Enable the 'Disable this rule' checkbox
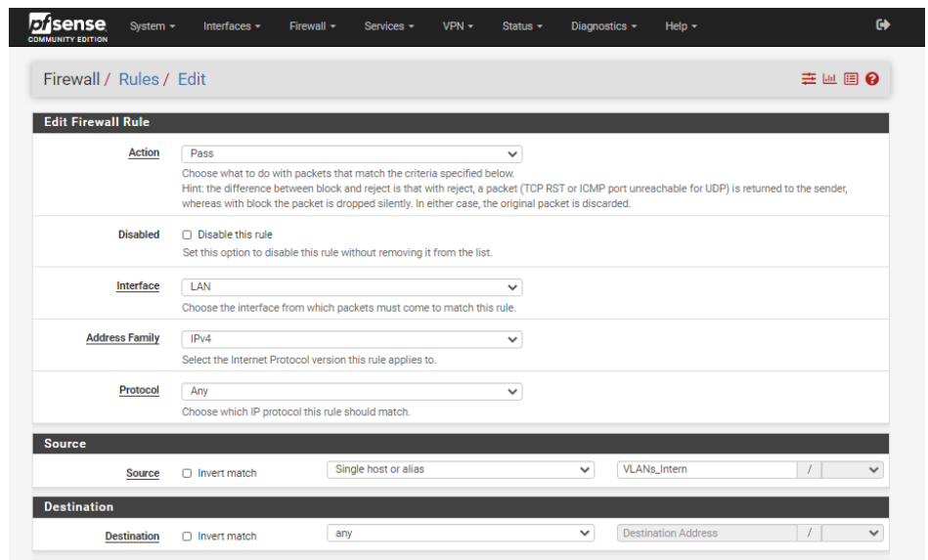Image resolution: width=928 pixels, height=560 pixels. [x=187, y=235]
